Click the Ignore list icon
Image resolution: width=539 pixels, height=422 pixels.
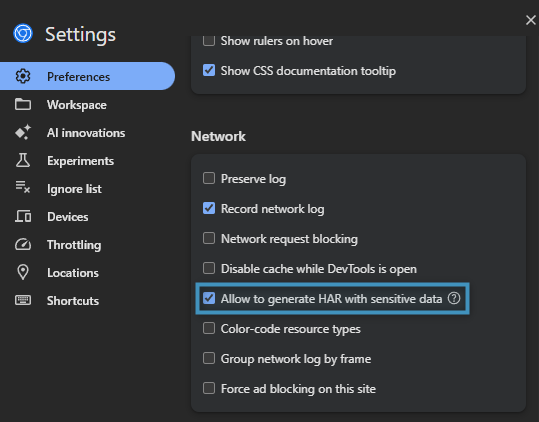click(x=23, y=187)
